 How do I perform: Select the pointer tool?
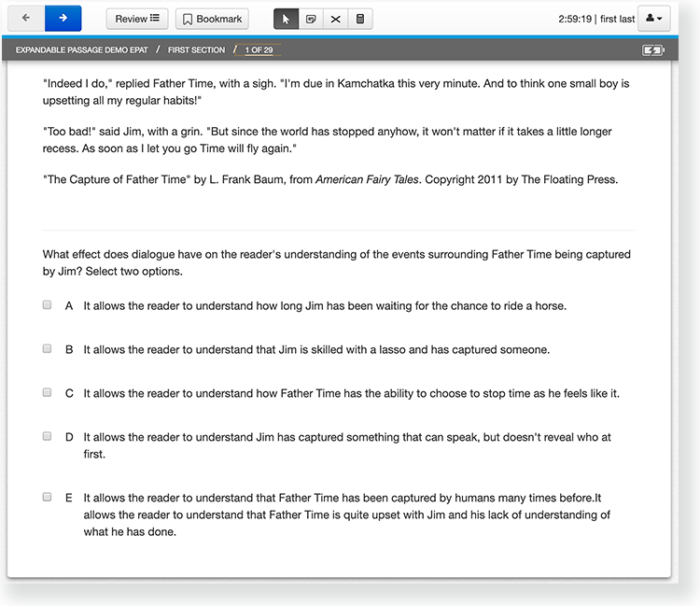click(x=286, y=19)
